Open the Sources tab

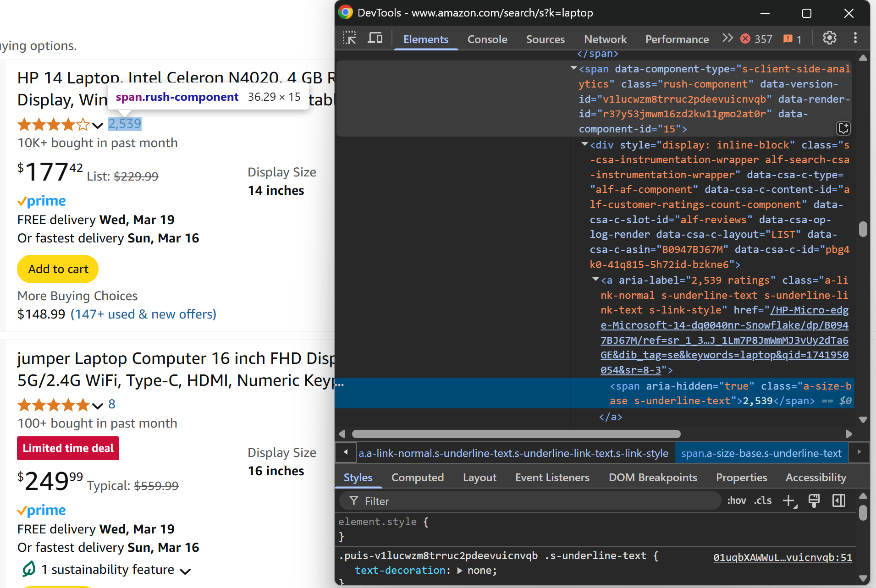545,39
